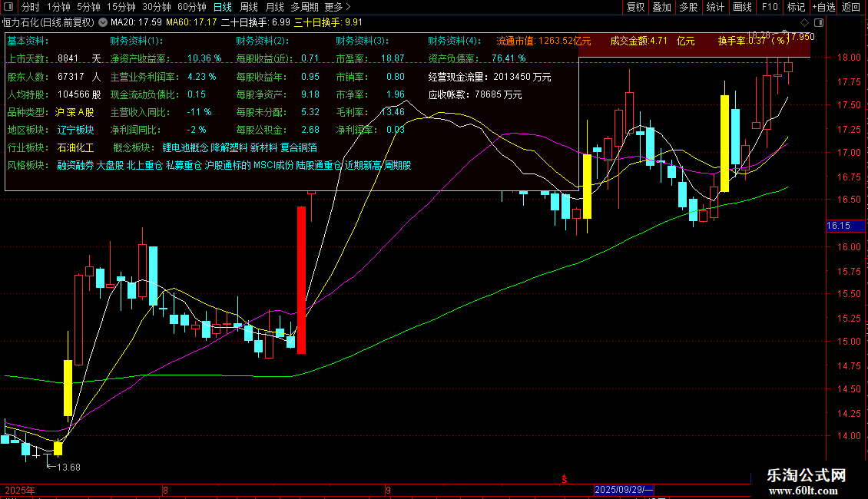Click the diamond marker icon above chart

(804, 23)
